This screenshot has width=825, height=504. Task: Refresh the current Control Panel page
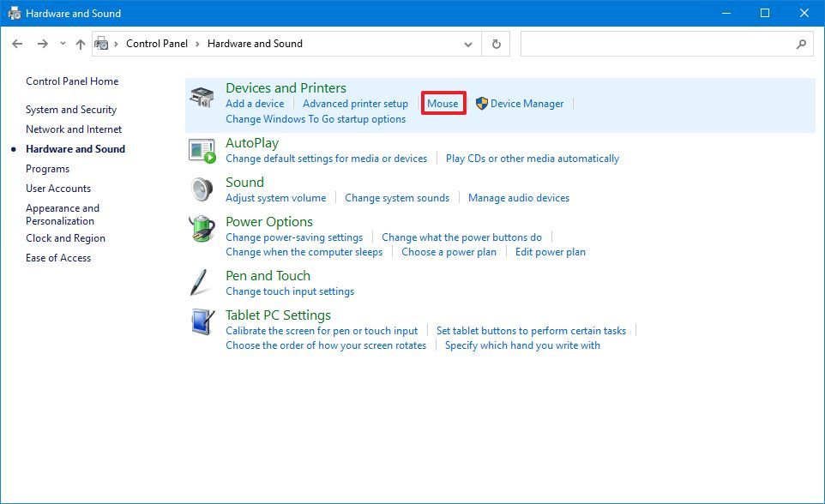(x=496, y=44)
